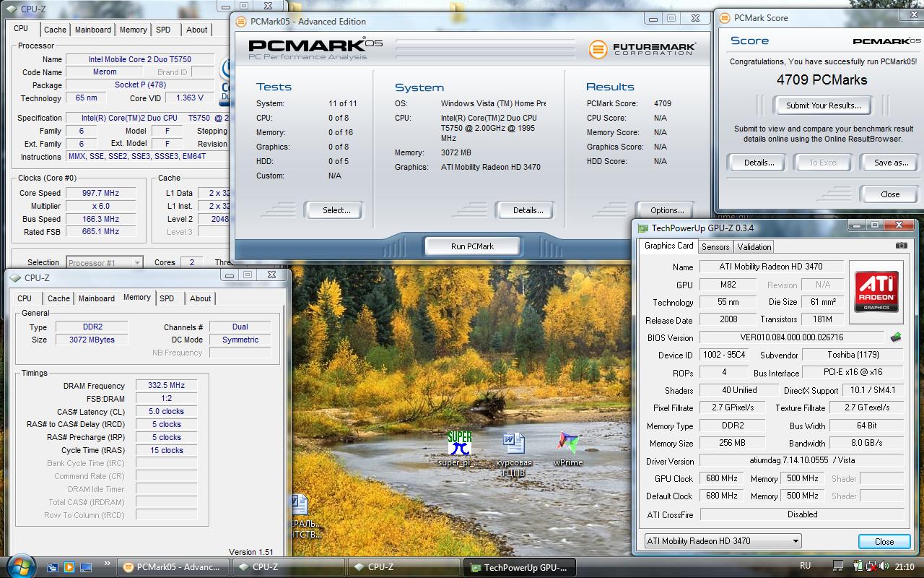Click Submit Your Results... button
Screen dimensions: 924x578
(823, 105)
